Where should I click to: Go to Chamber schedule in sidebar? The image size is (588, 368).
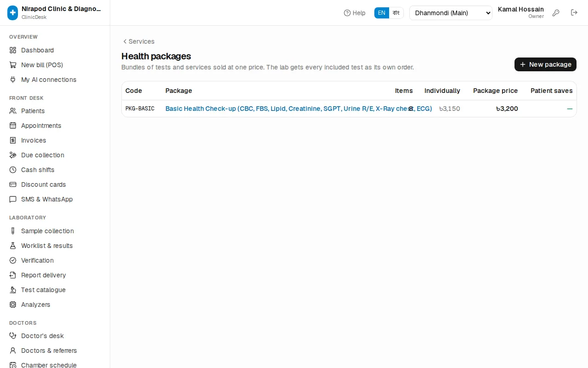(49, 365)
